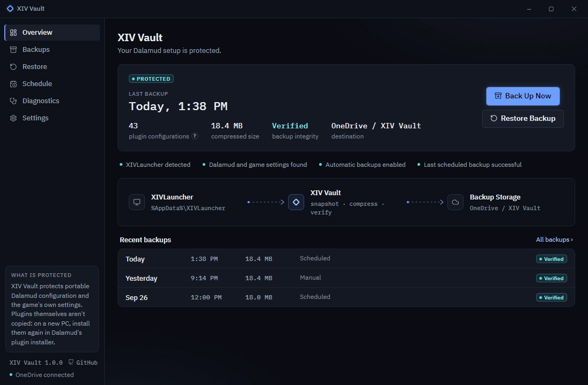588x385 pixels.
Task: Click the "18.4 MB" compressed size value
Action: click(227, 126)
